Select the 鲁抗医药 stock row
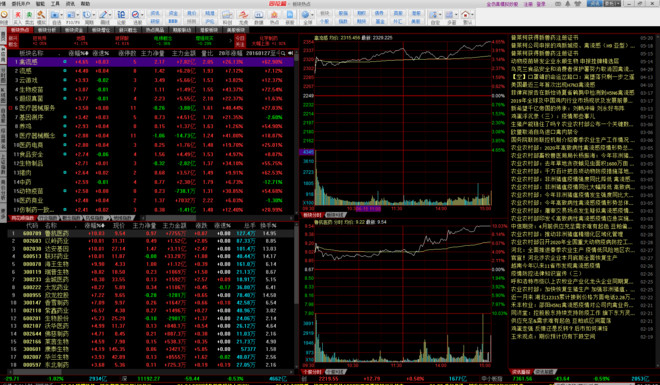Image resolution: width=660 pixels, height=385 pixels. (x=151, y=233)
